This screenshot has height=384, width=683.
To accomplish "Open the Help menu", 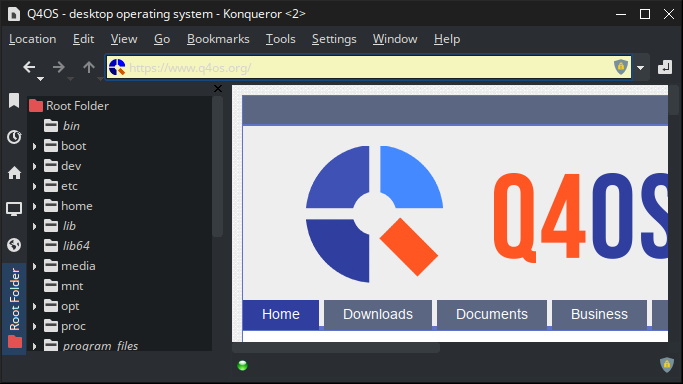I will 447,39.
